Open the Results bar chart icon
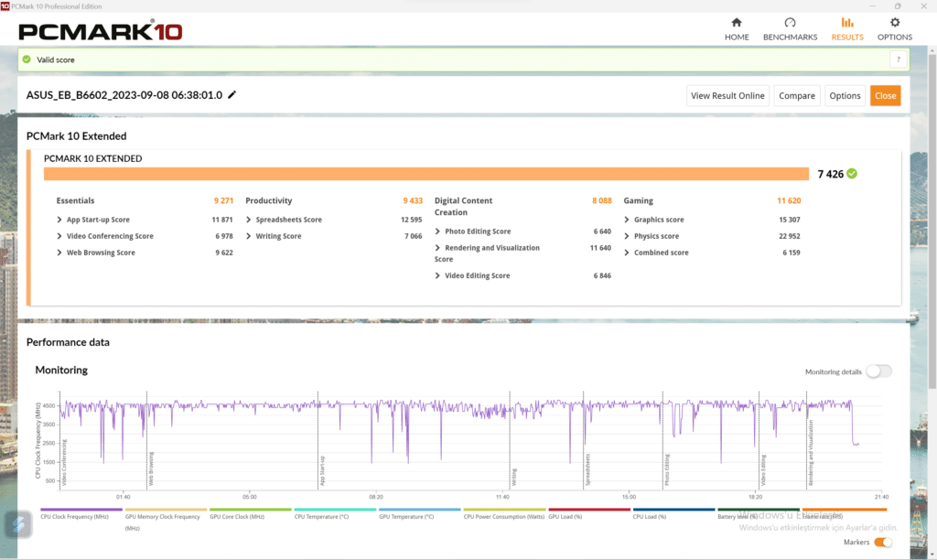Image resolution: width=937 pixels, height=560 pixels. coord(847,23)
